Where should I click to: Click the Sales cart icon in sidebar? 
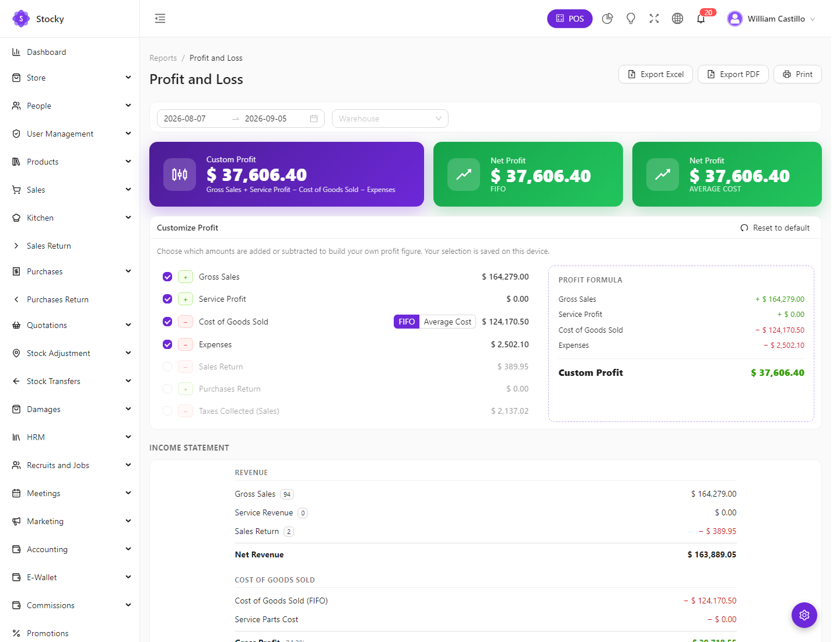pos(16,190)
